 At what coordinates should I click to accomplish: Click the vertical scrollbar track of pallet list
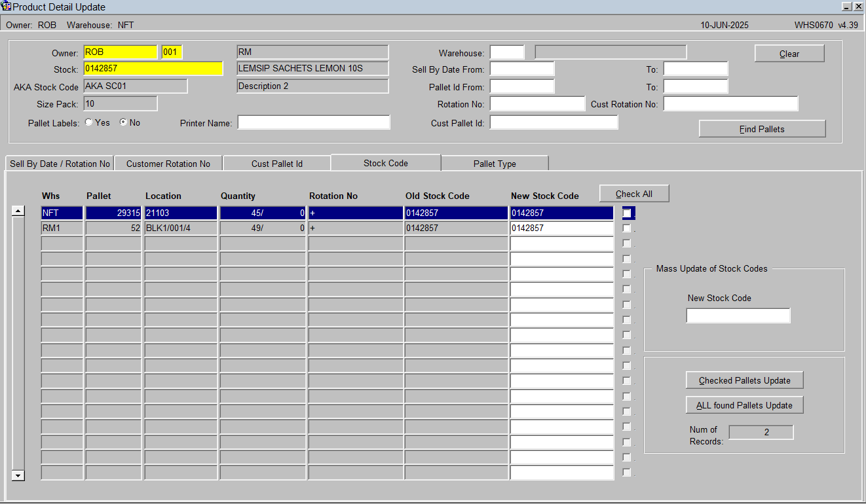coord(18,344)
